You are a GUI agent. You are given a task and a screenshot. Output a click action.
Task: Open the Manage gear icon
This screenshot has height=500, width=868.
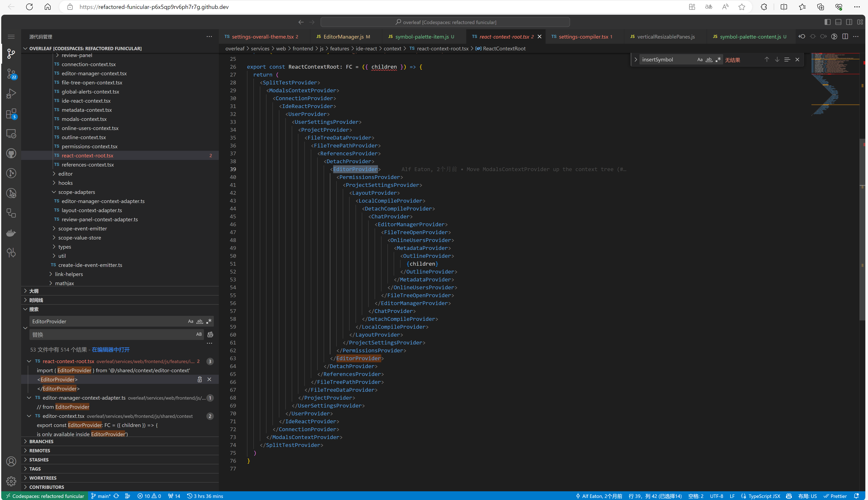click(x=11, y=481)
